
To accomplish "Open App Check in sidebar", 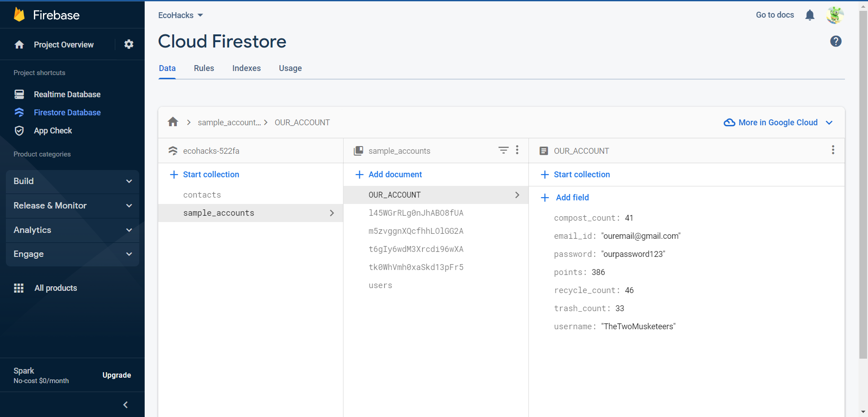I will pos(53,131).
